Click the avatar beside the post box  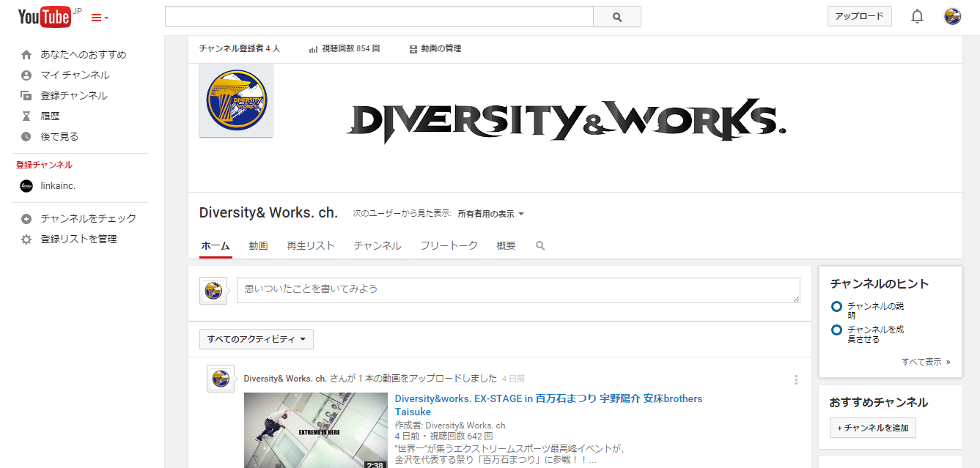coord(213,291)
